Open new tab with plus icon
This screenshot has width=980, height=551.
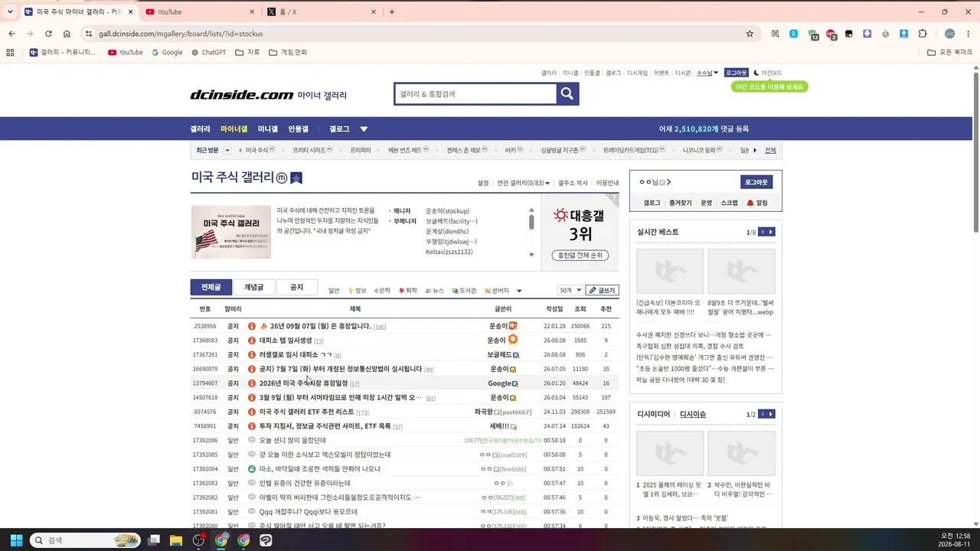[392, 11]
